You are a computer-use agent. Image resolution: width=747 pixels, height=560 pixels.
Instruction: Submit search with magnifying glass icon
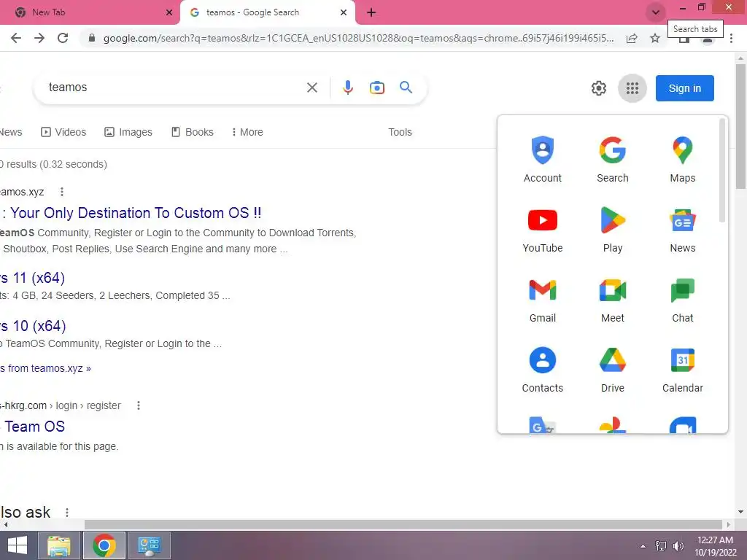coord(406,87)
